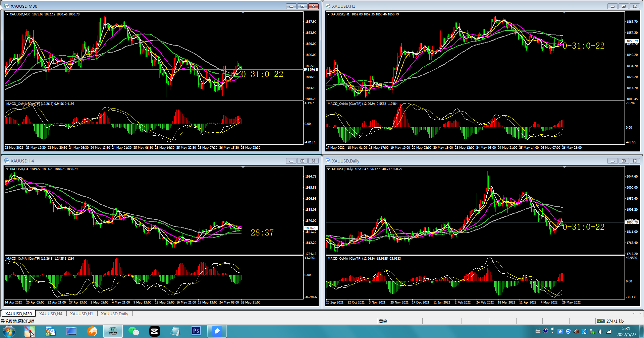Viewport: 644px width, 338px height.
Task: Expand the arrow beside XAUUSD,Daily chart label
Action: pyautogui.click(x=328, y=169)
